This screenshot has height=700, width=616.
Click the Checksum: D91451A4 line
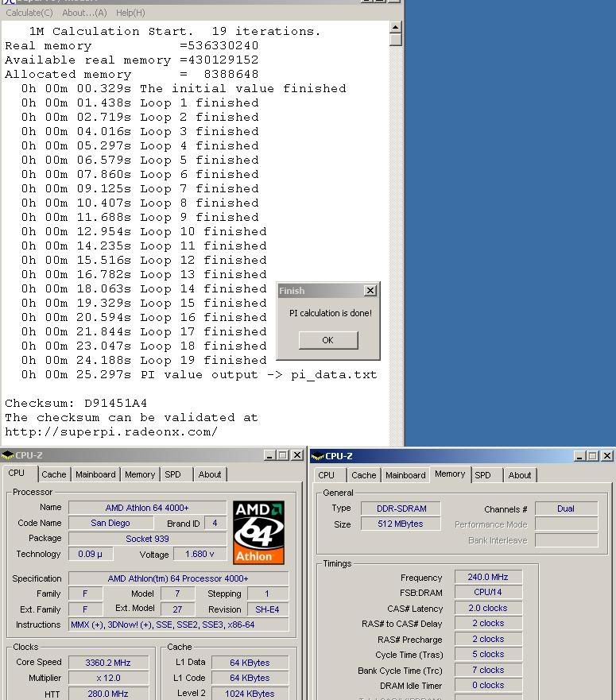[76, 403]
